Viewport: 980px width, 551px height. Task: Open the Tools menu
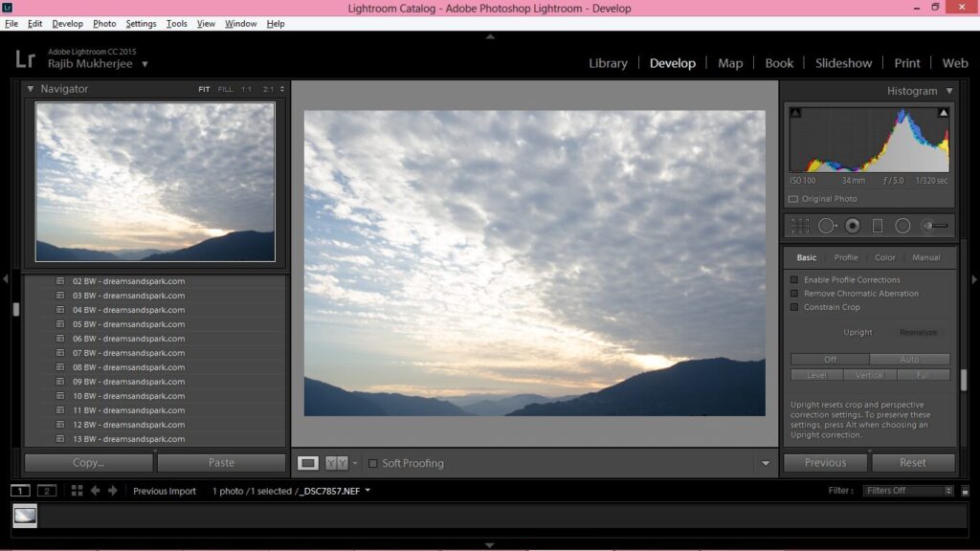pyautogui.click(x=176, y=24)
